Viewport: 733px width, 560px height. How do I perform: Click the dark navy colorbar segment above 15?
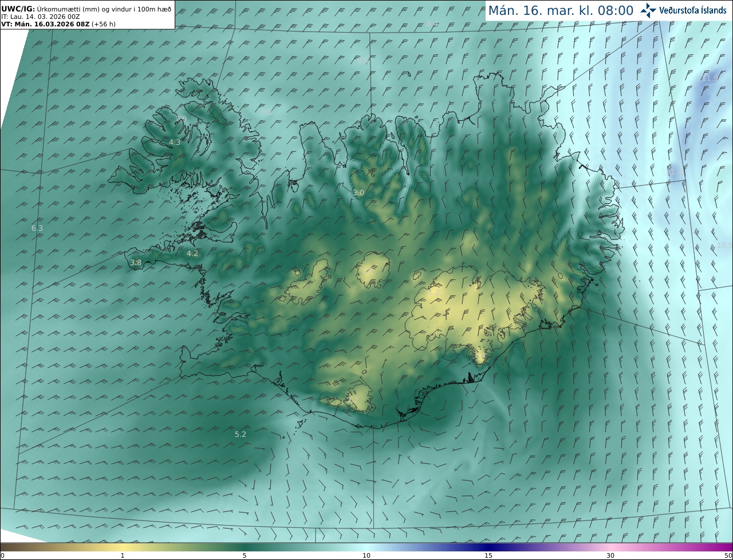(488, 547)
